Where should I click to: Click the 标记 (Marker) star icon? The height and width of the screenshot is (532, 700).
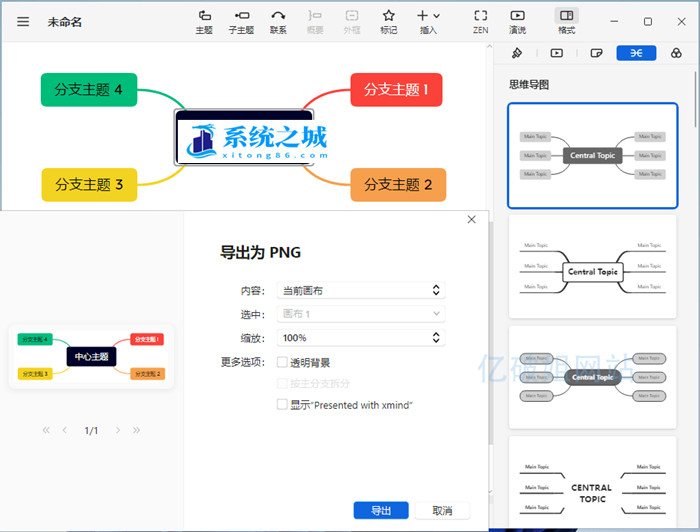click(389, 21)
